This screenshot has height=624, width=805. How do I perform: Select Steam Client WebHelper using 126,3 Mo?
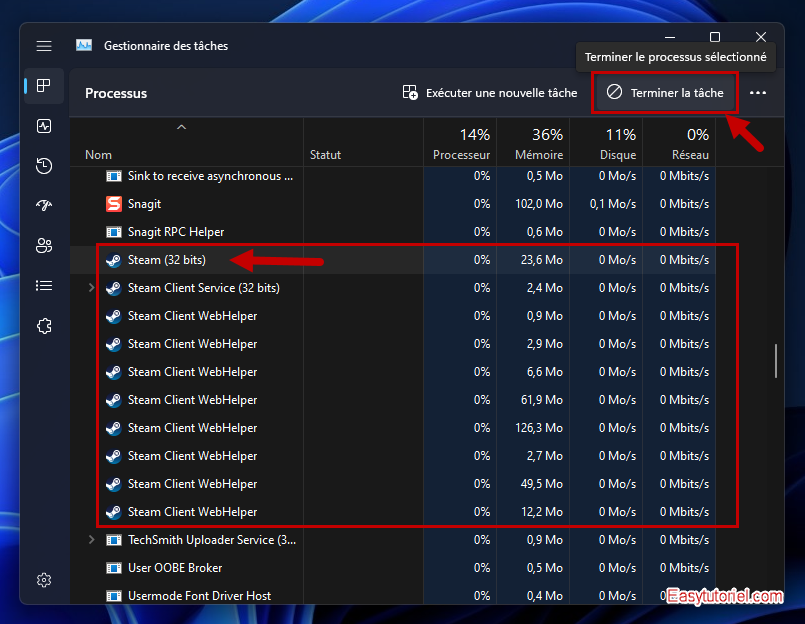pyautogui.click(x=393, y=428)
